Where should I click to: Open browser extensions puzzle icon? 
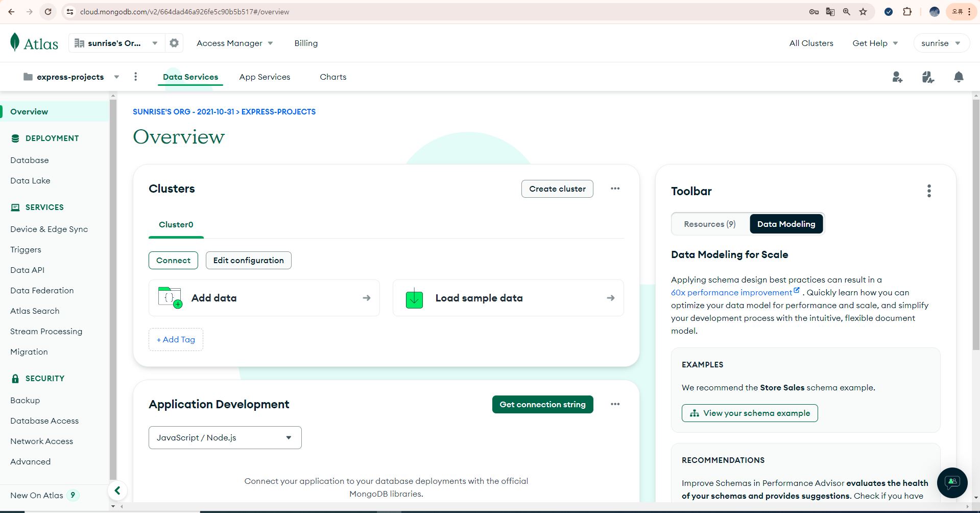(x=907, y=12)
